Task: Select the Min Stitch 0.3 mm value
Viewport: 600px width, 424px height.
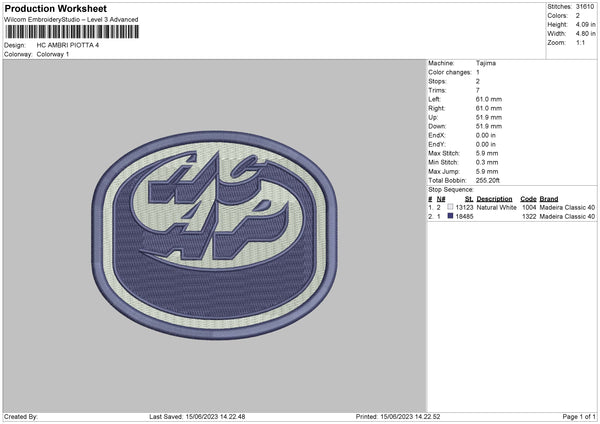Action: click(x=487, y=163)
